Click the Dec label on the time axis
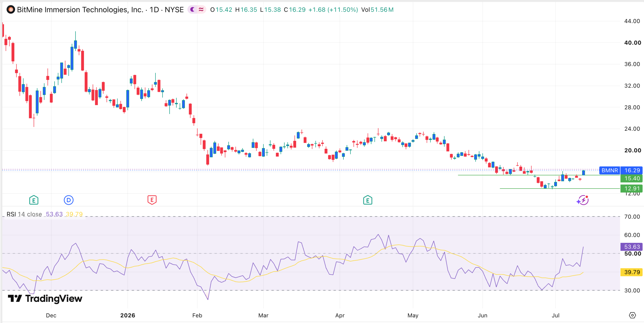This screenshot has width=644, height=323. pyautogui.click(x=51, y=315)
